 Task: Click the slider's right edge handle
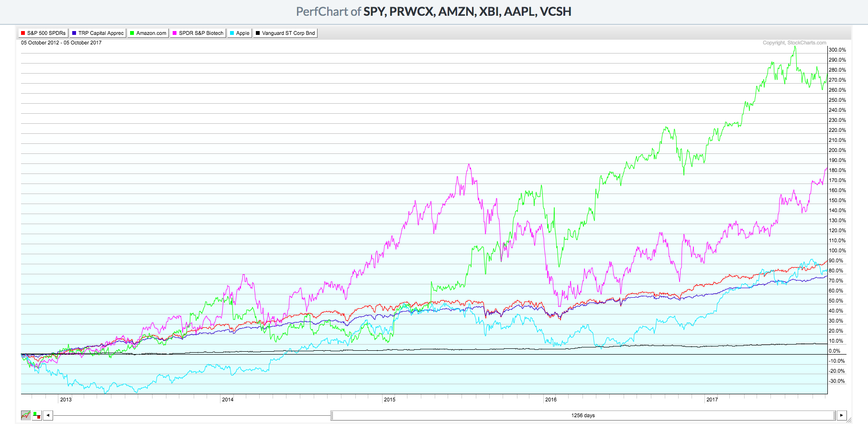click(835, 415)
